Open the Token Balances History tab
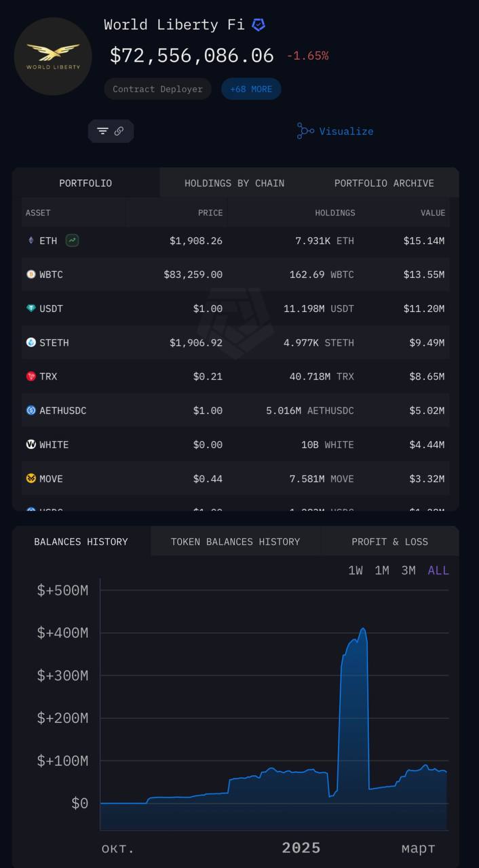 [235, 542]
